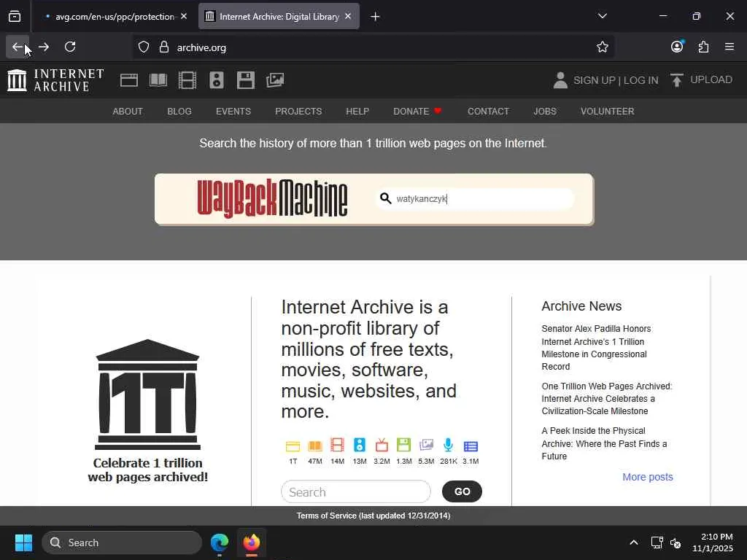The image size is (747, 560).
Task: Open the CONTACT menu item
Action: [x=488, y=112]
